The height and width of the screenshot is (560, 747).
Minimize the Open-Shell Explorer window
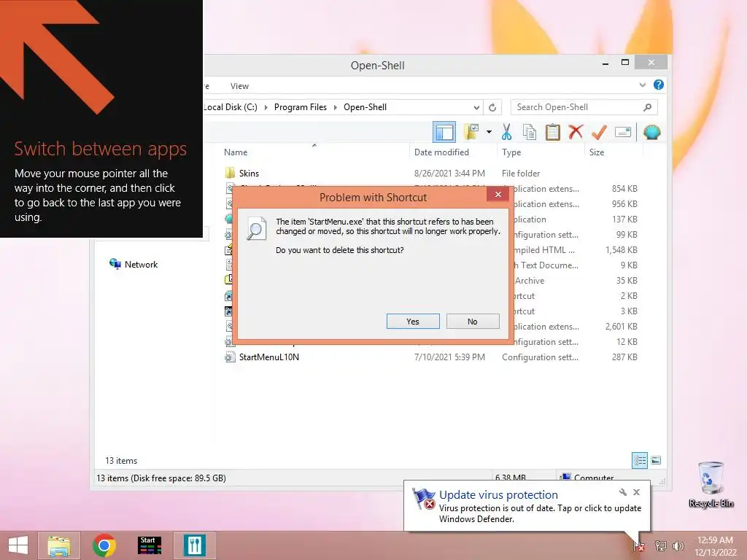click(605, 63)
